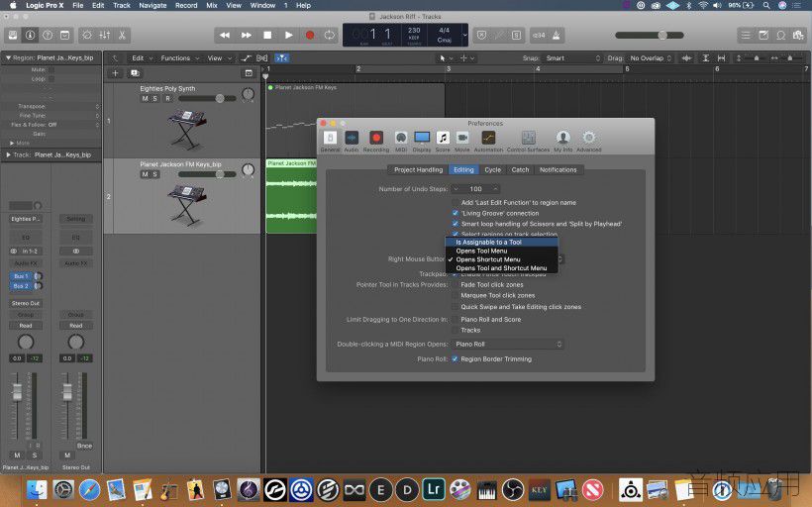Open the Advanced preferences pane

click(x=589, y=141)
